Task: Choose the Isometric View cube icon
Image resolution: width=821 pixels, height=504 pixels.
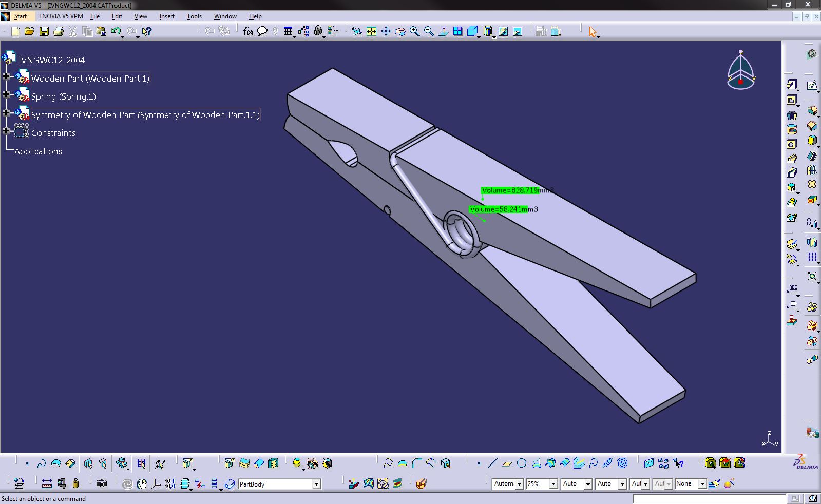Action: pos(472,31)
